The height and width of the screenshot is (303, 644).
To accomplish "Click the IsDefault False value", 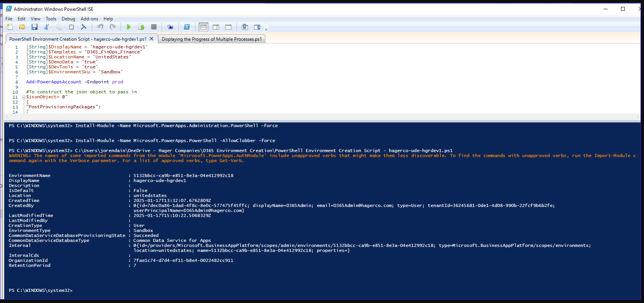I will click(x=140, y=190).
